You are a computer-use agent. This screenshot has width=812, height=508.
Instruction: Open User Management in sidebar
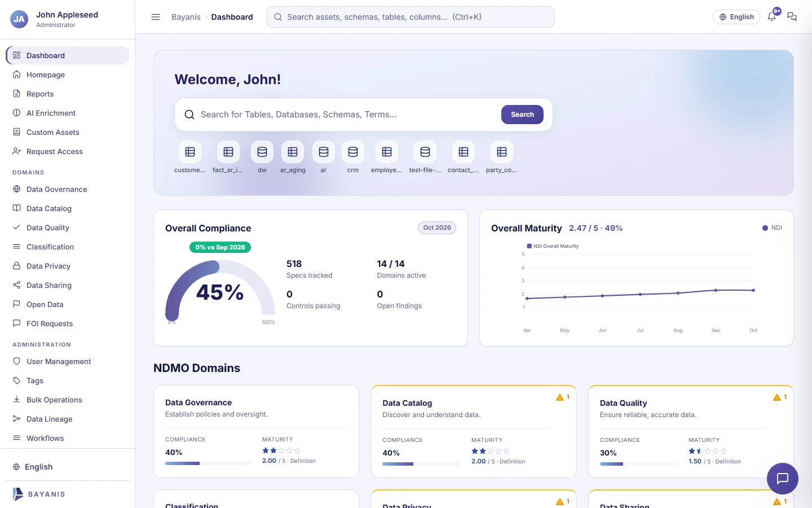click(68, 361)
